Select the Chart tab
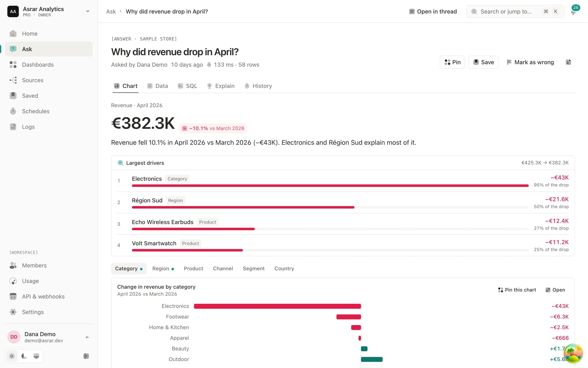The height and width of the screenshot is (368, 588). 126,86
